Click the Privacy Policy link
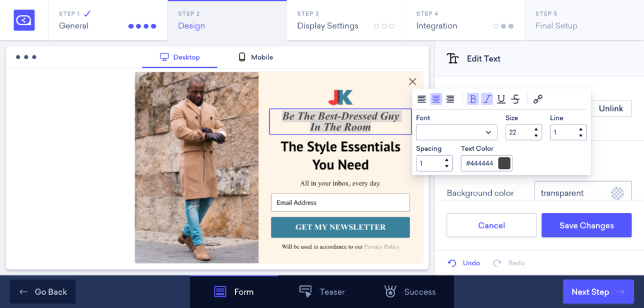 [x=382, y=247]
